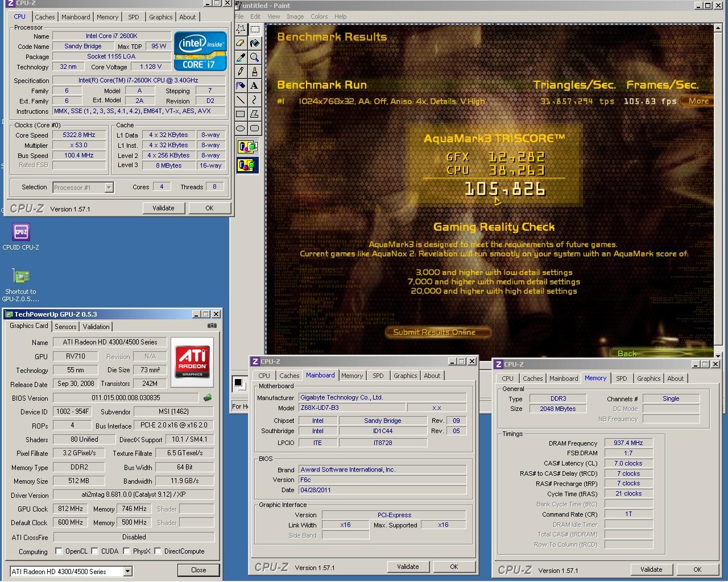
Task: Choose the Fill With Color bucket tool
Action: tap(254, 43)
